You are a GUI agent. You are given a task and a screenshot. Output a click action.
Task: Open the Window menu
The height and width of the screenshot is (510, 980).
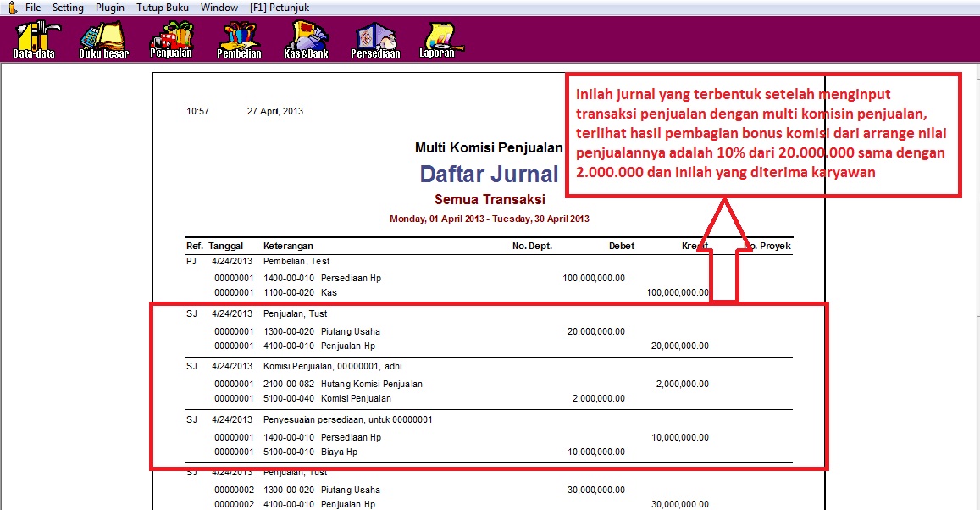pos(219,8)
